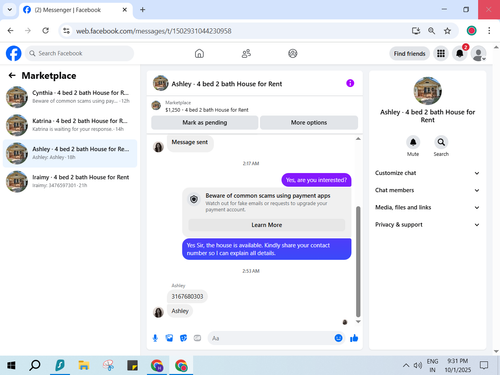Open Sticky Notes from taskbar
The width and height of the screenshot is (500, 375).
[x=132, y=366]
